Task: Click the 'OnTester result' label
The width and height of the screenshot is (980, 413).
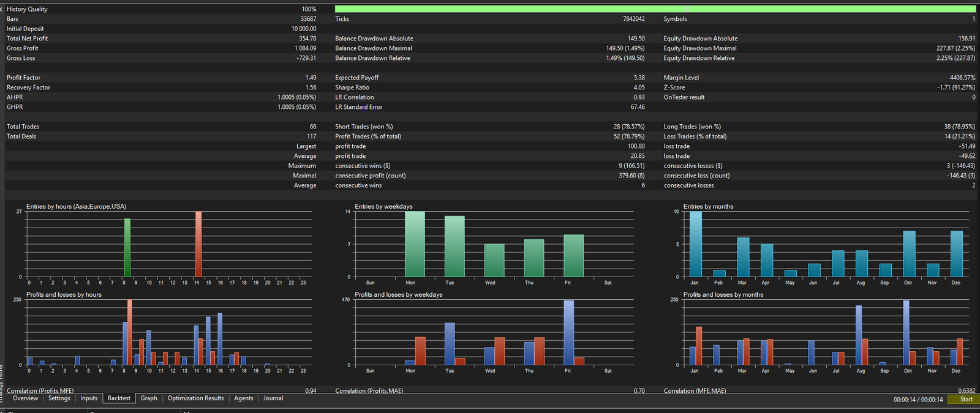Action: tap(684, 97)
